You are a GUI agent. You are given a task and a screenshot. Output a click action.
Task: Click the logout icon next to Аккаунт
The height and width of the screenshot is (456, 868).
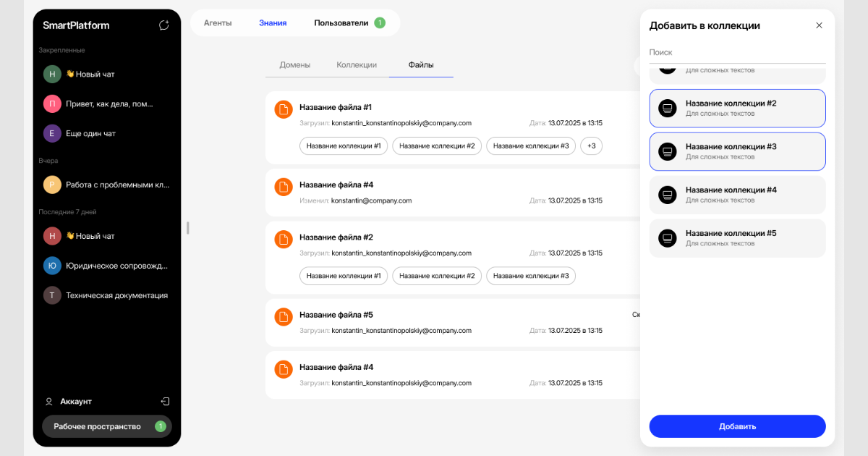(165, 401)
